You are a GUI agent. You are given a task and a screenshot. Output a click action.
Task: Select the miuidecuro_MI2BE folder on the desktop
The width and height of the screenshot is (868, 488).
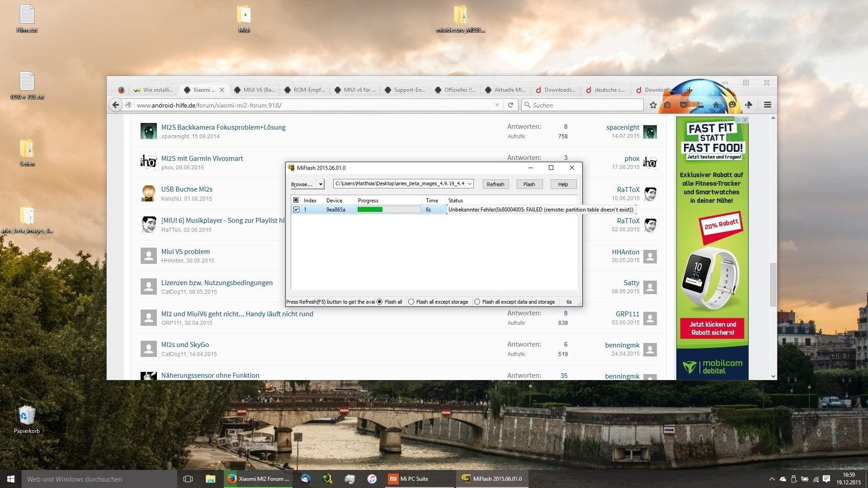click(460, 19)
